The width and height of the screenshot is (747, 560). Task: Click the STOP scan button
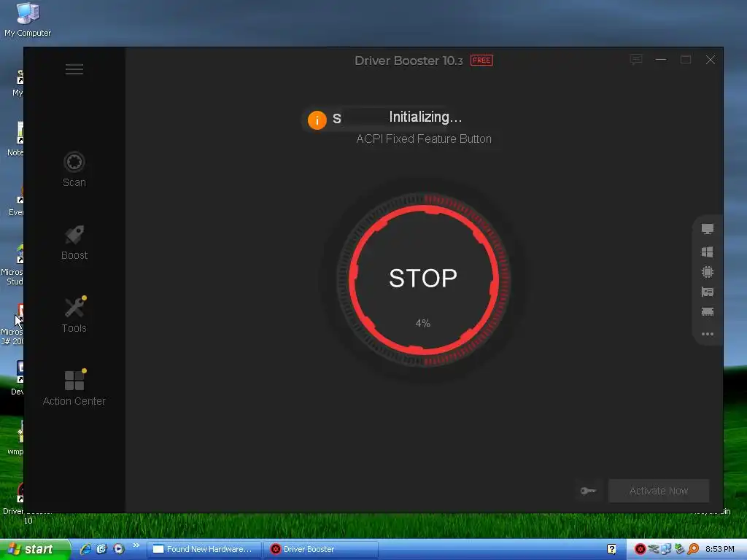click(423, 279)
